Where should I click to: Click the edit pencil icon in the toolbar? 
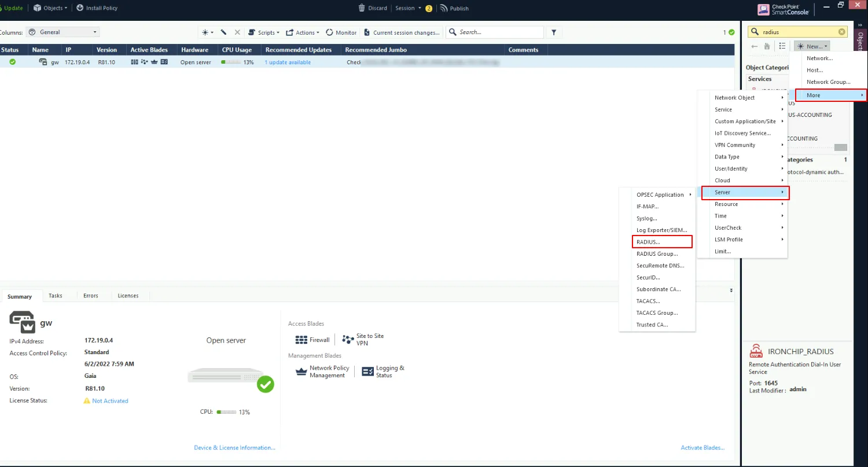tap(223, 32)
